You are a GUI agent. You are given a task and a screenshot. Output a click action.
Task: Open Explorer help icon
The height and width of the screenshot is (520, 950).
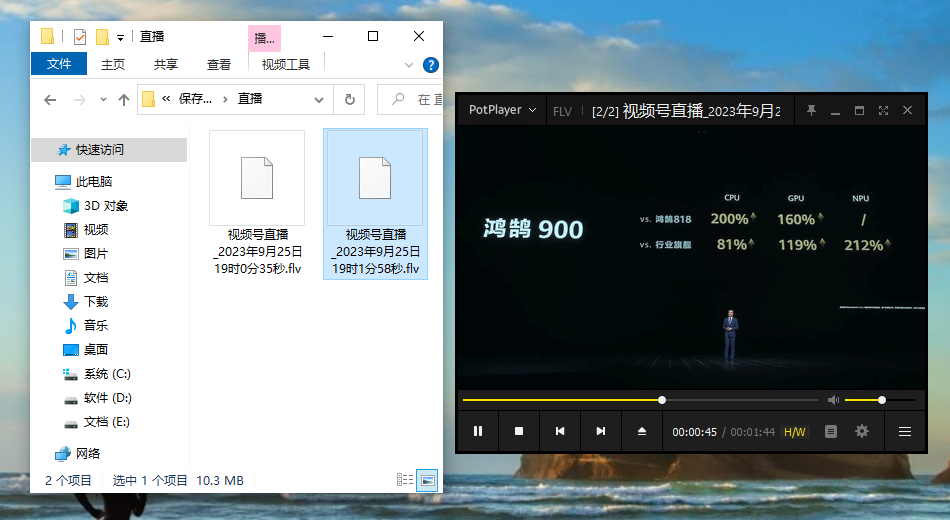point(431,65)
